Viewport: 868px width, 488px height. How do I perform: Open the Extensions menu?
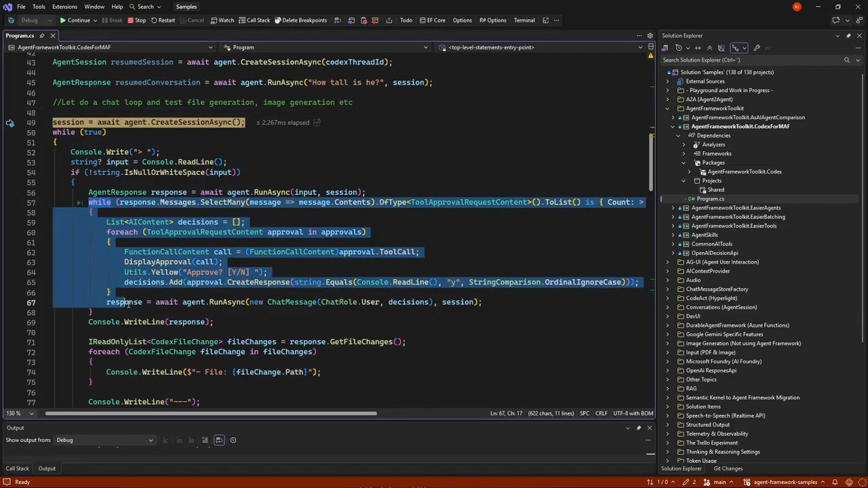click(x=64, y=7)
